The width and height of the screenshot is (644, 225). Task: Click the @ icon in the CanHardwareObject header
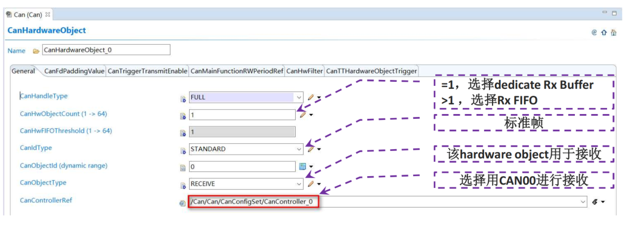coord(594,32)
